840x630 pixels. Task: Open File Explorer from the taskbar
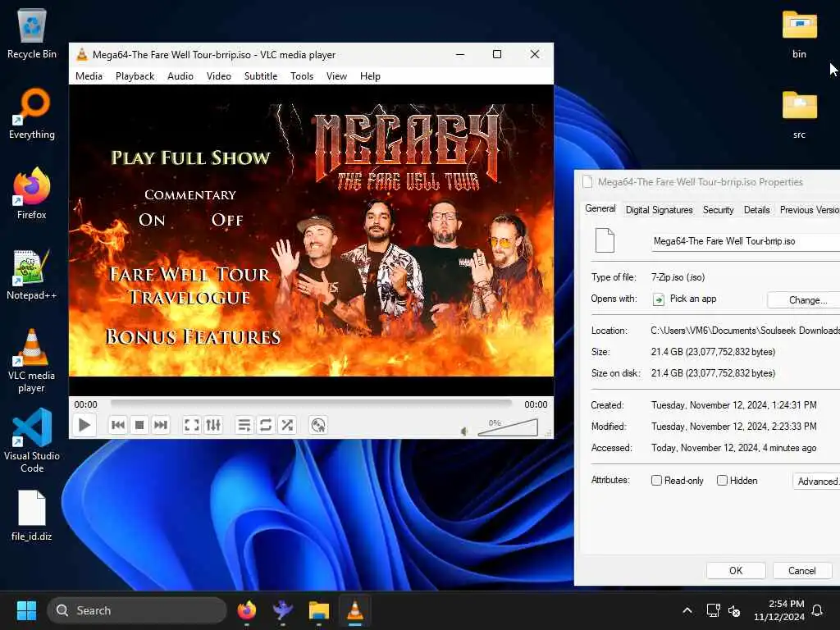coord(319,610)
